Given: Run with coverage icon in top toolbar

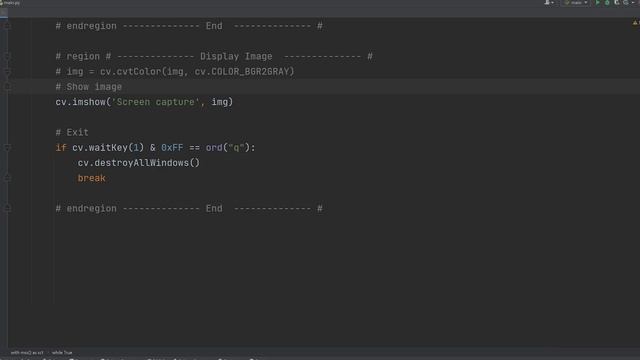Looking at the screenshot, I should click(x=617, y=2).
